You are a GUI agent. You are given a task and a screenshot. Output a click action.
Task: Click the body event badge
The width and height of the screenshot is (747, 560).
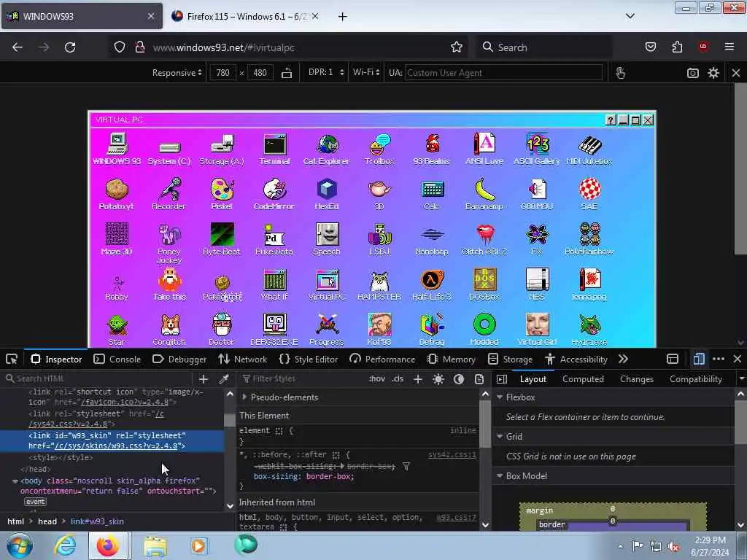coord(35,502)
